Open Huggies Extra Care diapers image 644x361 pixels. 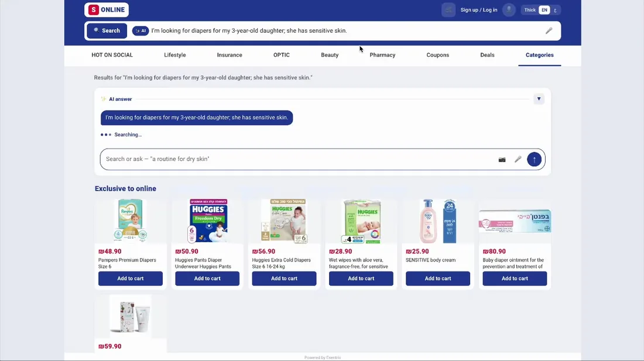click(284, 221)
